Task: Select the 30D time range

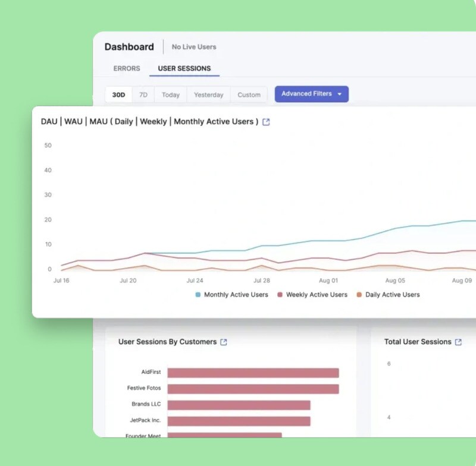Action: click(x=119, y=95)
